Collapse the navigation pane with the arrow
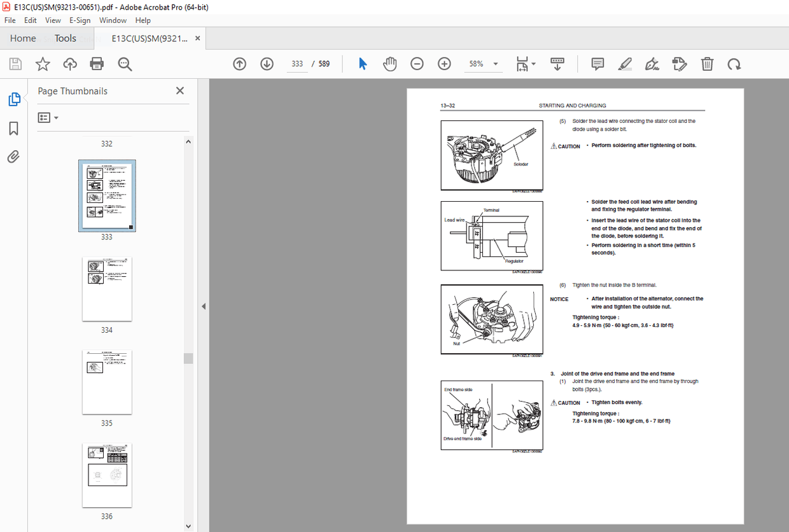Screen dimensions: 789x532 point(204,306)
